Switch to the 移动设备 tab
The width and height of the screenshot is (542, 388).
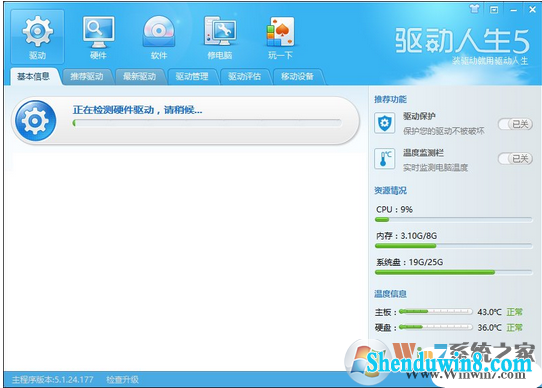(297, 76)
